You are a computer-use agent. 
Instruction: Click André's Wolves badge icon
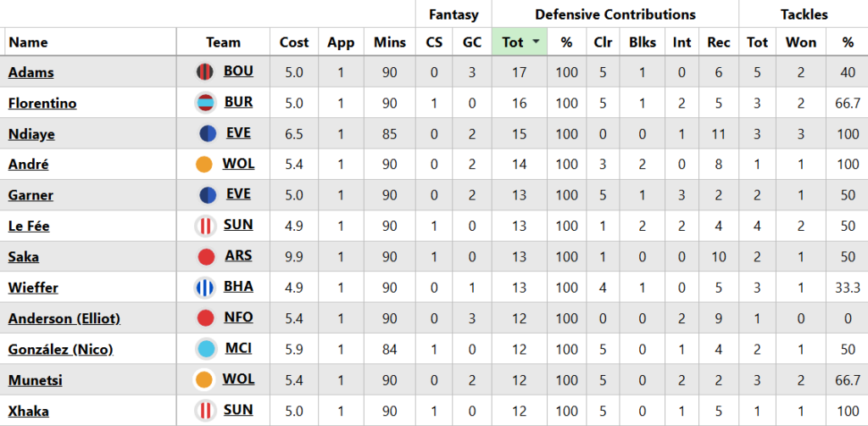(x=204, y=165)
